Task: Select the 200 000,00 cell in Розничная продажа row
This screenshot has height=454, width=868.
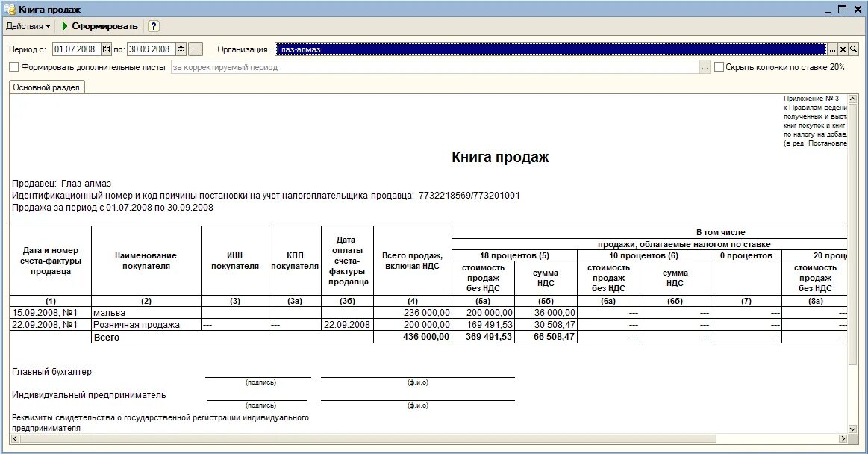Action: coord(413,325)
